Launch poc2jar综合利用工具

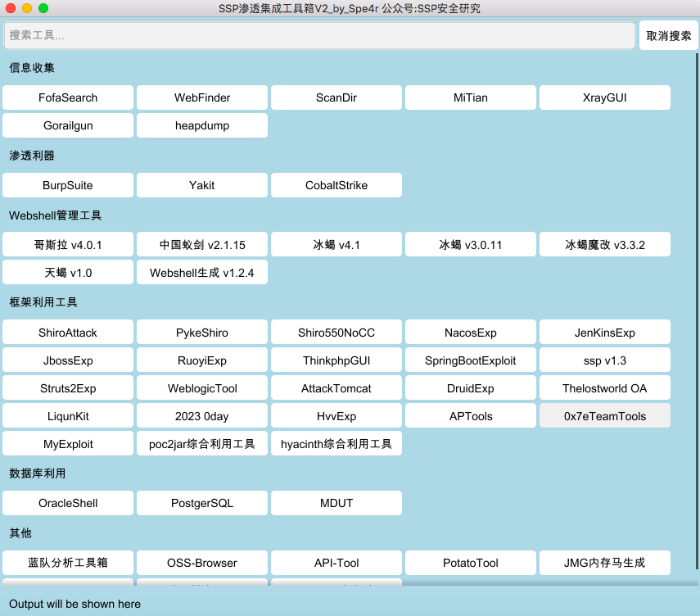point(202,444)
